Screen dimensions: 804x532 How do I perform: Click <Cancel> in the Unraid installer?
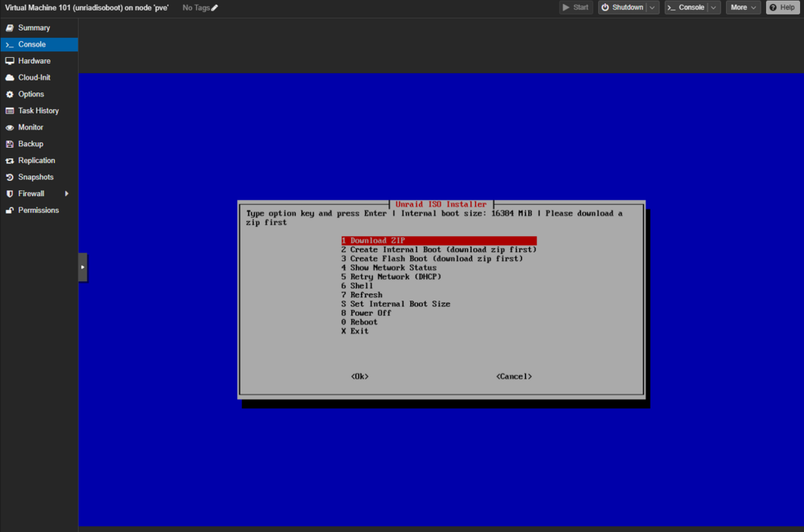pos(514,376)
